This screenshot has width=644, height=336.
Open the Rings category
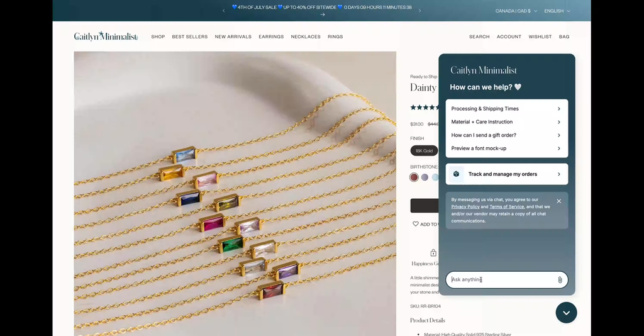click(335, 36)
